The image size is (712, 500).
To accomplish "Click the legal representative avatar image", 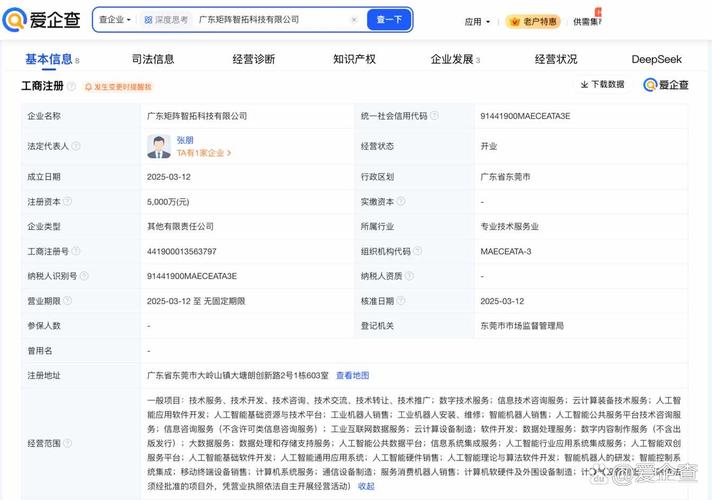I will coord(159,146).
